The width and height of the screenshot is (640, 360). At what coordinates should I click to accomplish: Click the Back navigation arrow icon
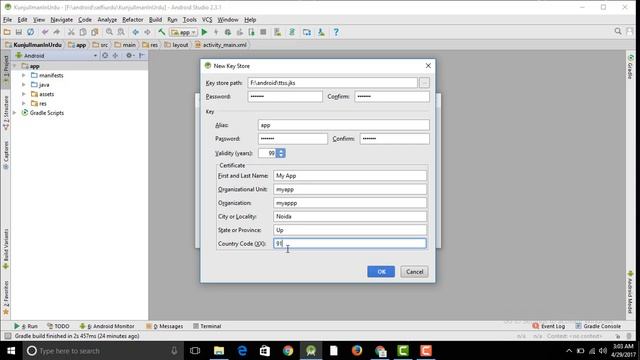point(136,32)
